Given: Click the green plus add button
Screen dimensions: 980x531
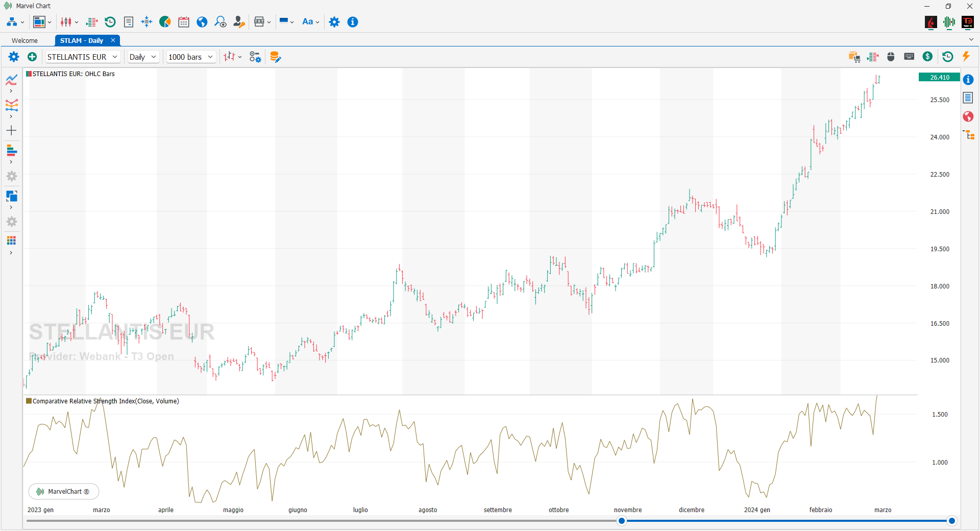Looking at the screenshot, I should [32, 57].
